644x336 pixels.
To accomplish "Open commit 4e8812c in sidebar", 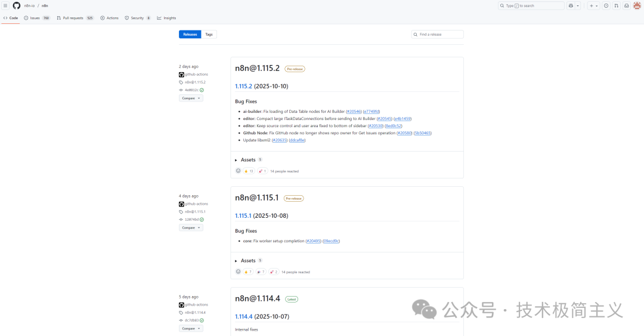I will tap(191, 90).
